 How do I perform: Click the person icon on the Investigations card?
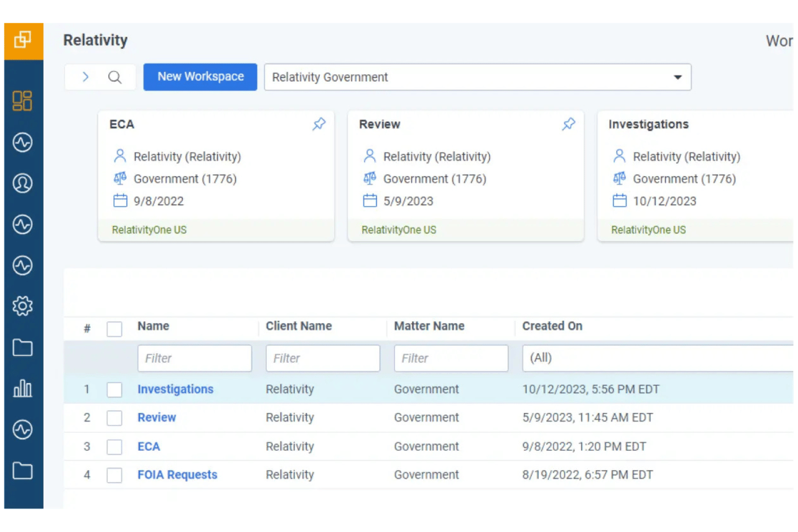[x=620, y=156]
